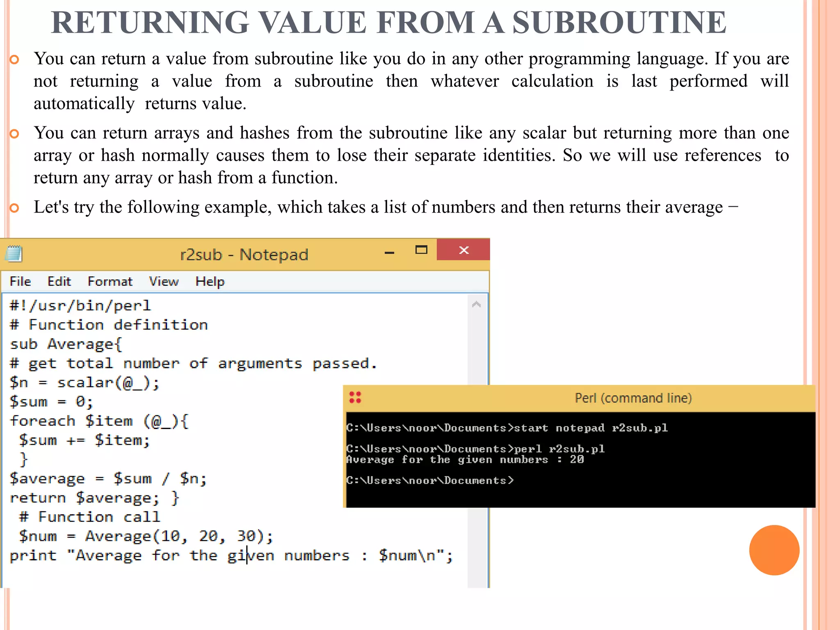Click the '$sum += $item;' line
The width and height of the screenshot is (840, 630).
click(x=84, y=441)
